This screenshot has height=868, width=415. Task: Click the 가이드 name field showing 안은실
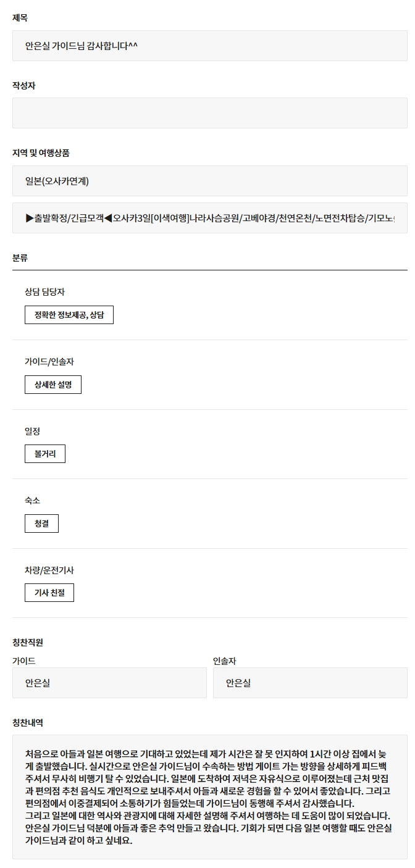pos(109,683)
